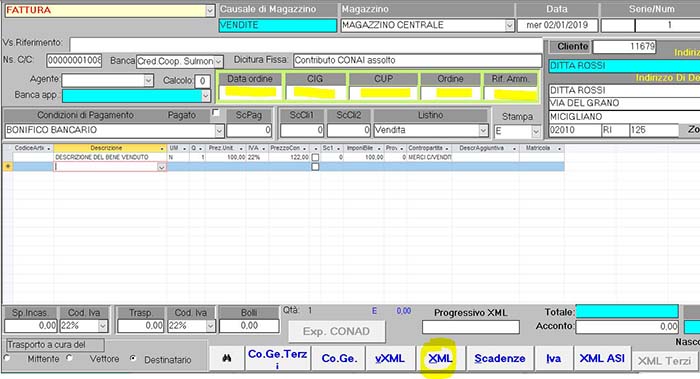Open the Listino Vendita dropdown
The width and height of the screenshot is (700, 379).
click(483, 130)
